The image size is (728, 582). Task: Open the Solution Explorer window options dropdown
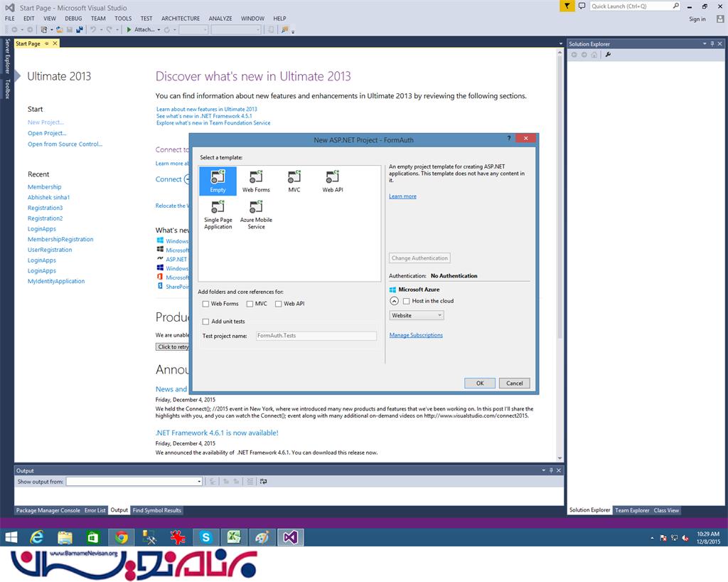click(705, 43)
